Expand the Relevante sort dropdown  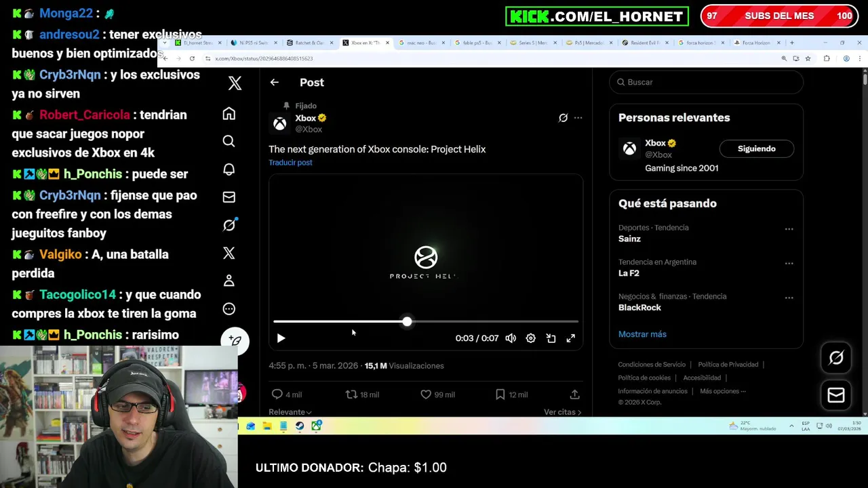[x=290, y=412]
